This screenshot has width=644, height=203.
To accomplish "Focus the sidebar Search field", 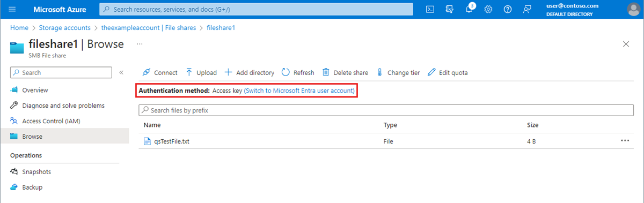I will [61, 72].
